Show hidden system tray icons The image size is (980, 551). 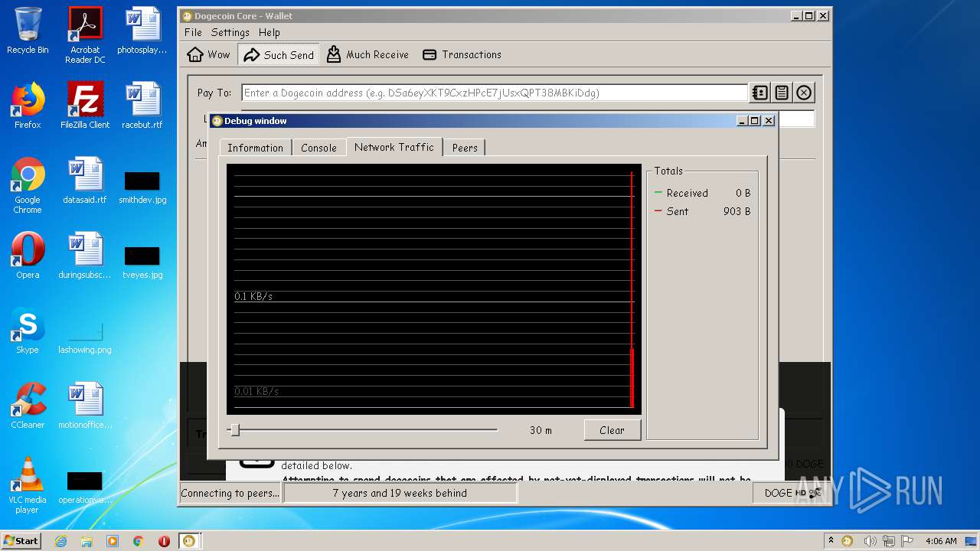point(831,540)
